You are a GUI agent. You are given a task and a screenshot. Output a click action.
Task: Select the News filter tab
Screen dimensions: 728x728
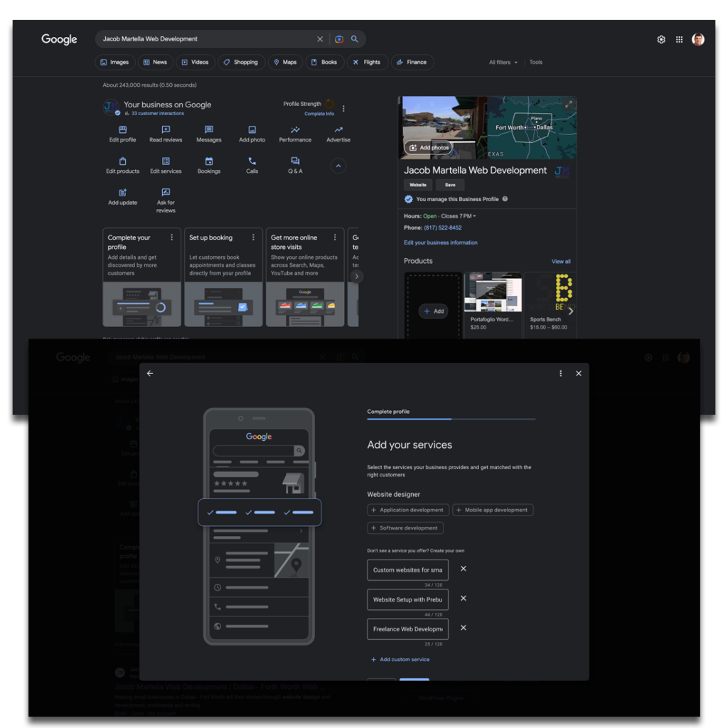156,63
